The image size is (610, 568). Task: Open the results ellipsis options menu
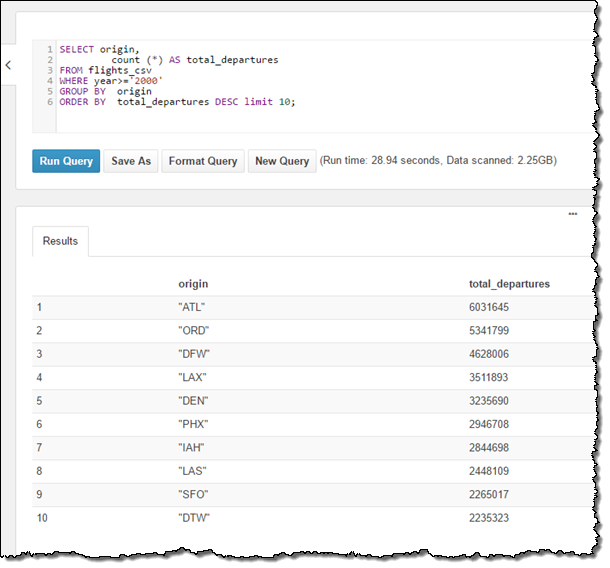point(573,214)
